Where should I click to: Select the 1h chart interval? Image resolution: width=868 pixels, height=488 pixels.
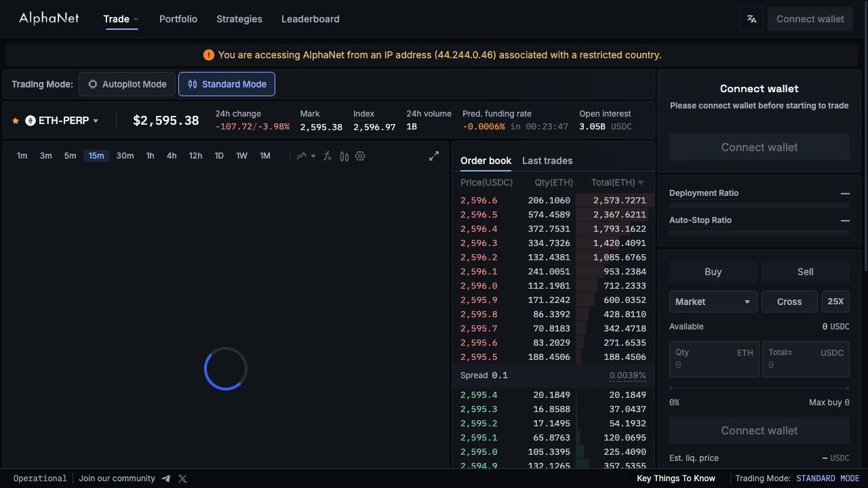point(150,156)
